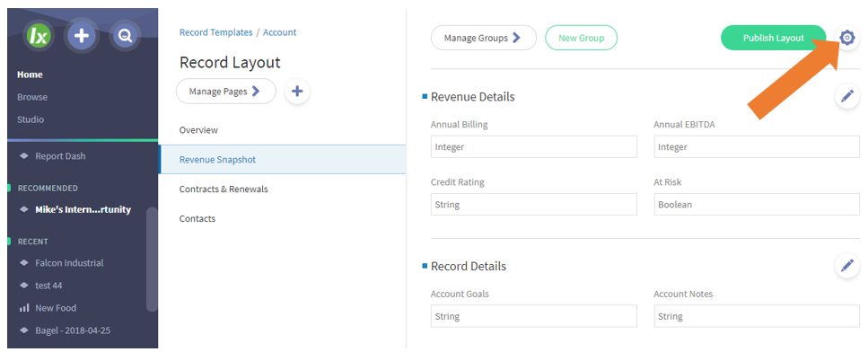The width and height of the screenshot is (868, 352).
Task: Go to Browse in sidebar
Action: (32, 97)
